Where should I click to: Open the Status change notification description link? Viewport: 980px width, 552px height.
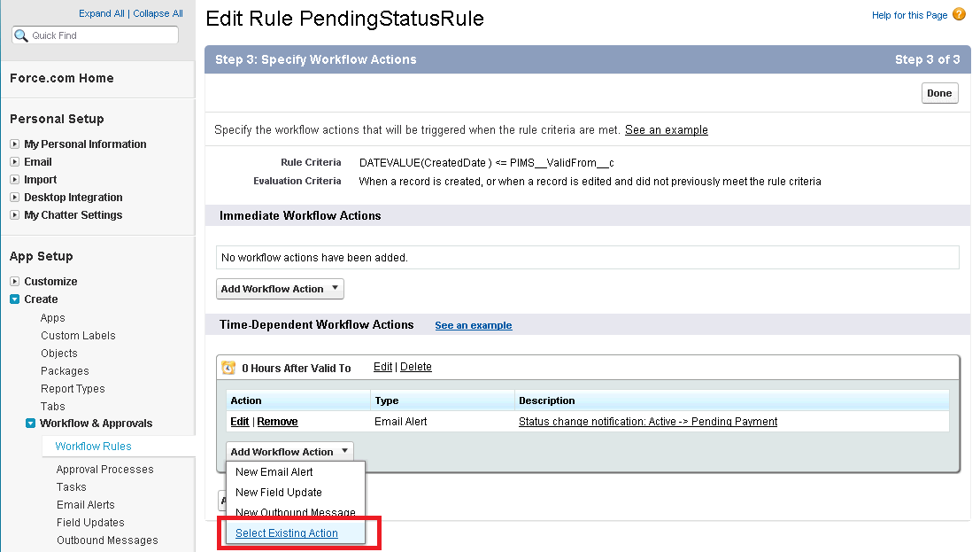648,422
